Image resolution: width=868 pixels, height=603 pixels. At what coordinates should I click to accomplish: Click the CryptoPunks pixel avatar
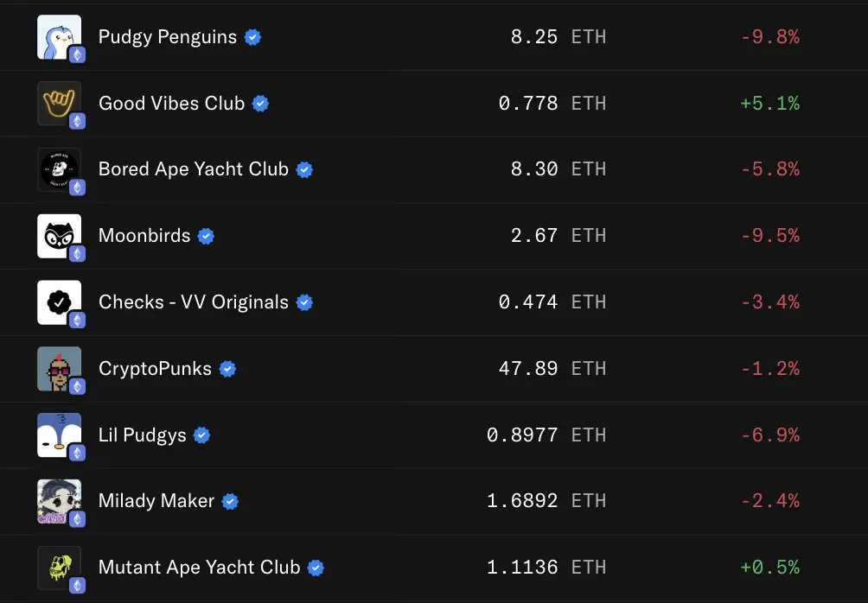pos(58,368)
